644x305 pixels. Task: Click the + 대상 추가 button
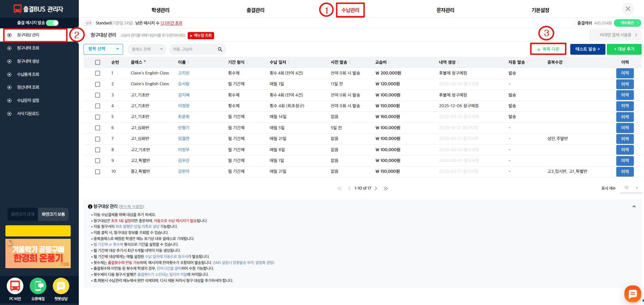[624, 49]
